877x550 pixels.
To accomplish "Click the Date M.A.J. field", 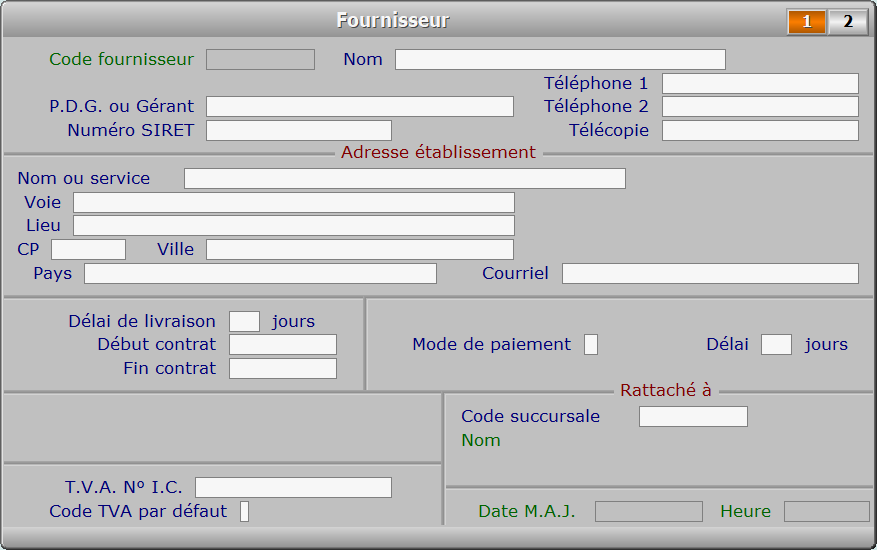I will [649, 511].
